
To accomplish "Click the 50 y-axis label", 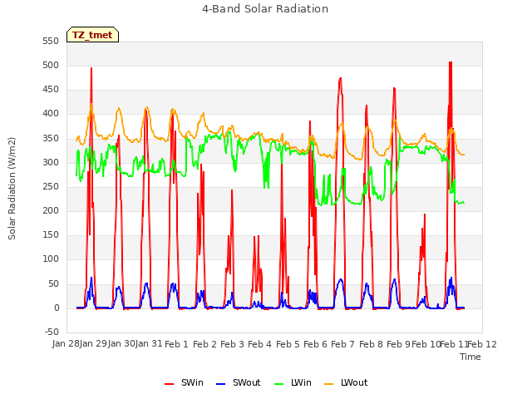I will [53, 284].
